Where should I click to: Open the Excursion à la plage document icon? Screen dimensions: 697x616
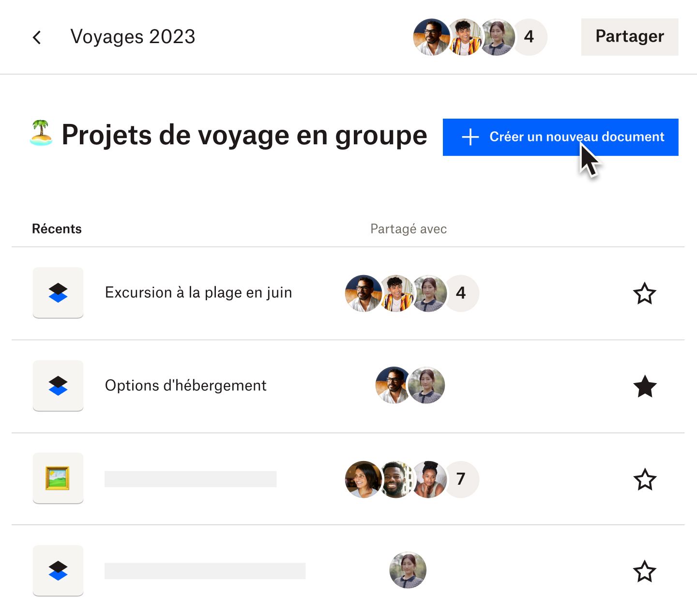[x=58, y=293]
